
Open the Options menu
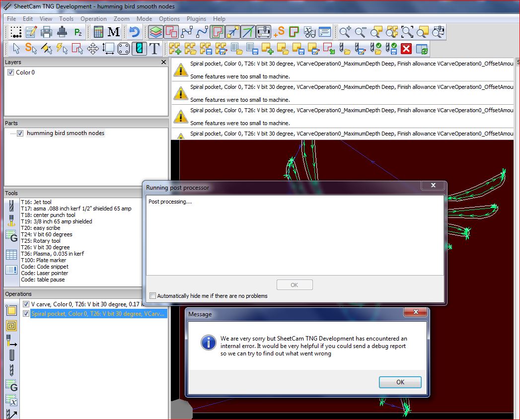click(x=169, y=19)
